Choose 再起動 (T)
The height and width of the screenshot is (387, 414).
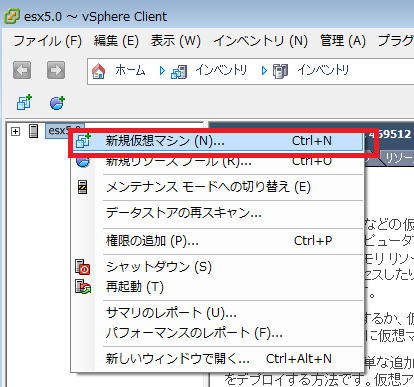(217, 287)
